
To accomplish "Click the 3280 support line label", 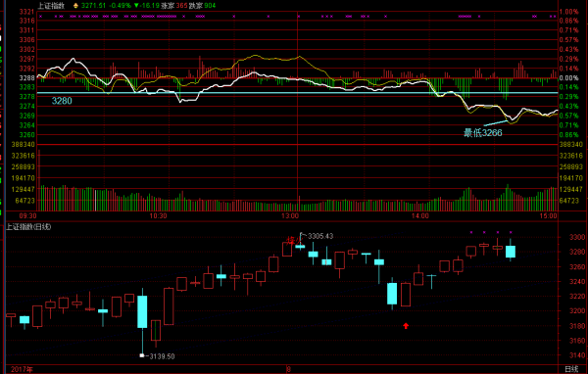I will tap(62, 101).
